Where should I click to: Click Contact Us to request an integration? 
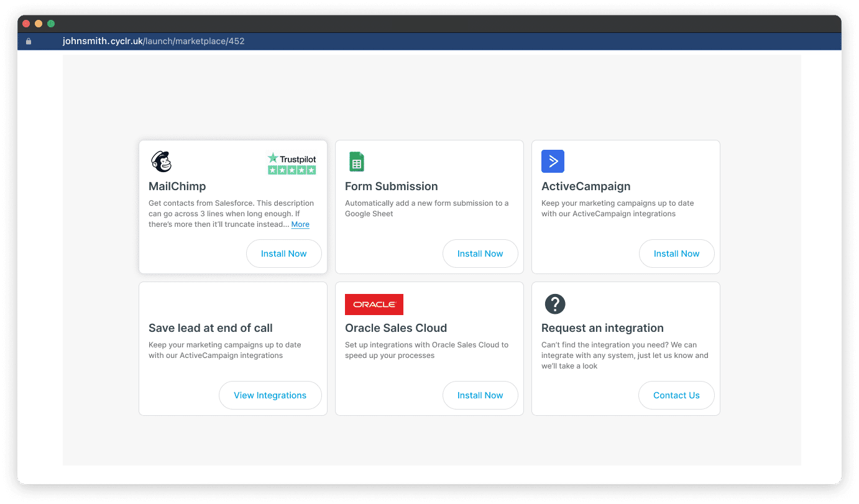[676, 395]
